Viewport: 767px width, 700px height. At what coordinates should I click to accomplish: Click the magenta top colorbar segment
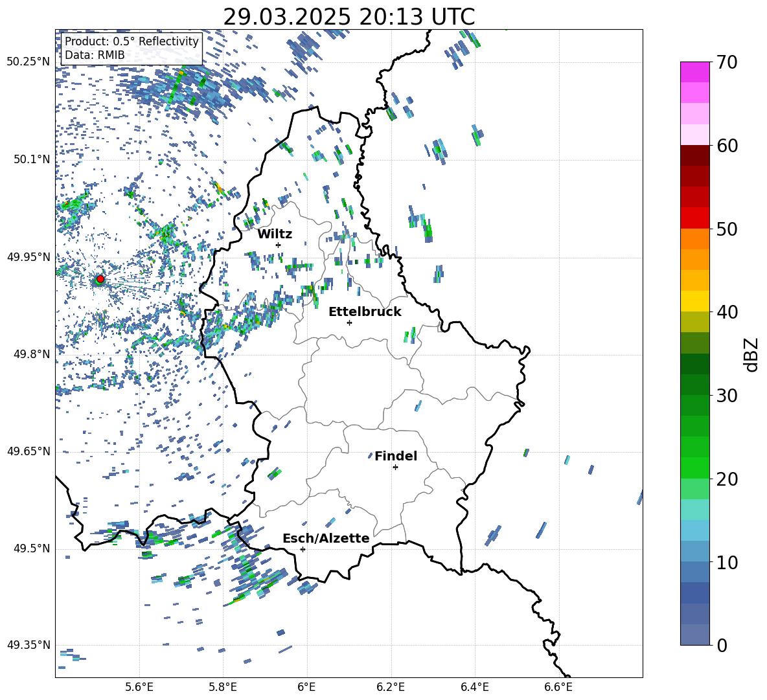pyautogui.click(x=694, y=72)
